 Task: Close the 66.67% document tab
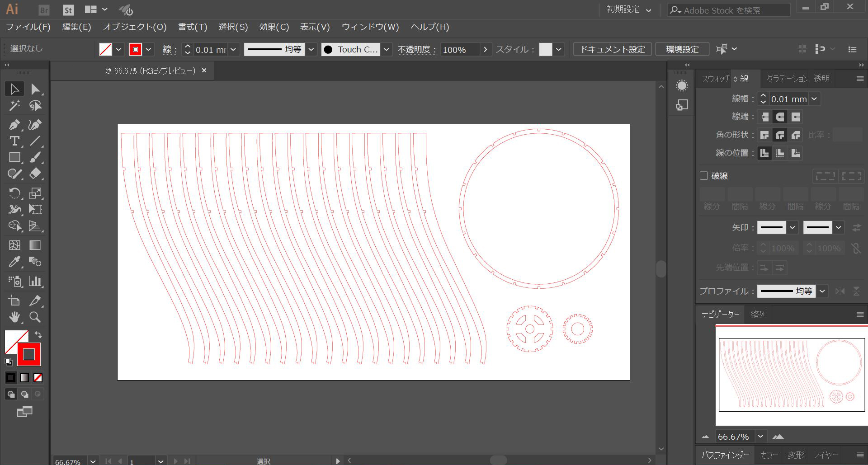click(x=204, y=70)
